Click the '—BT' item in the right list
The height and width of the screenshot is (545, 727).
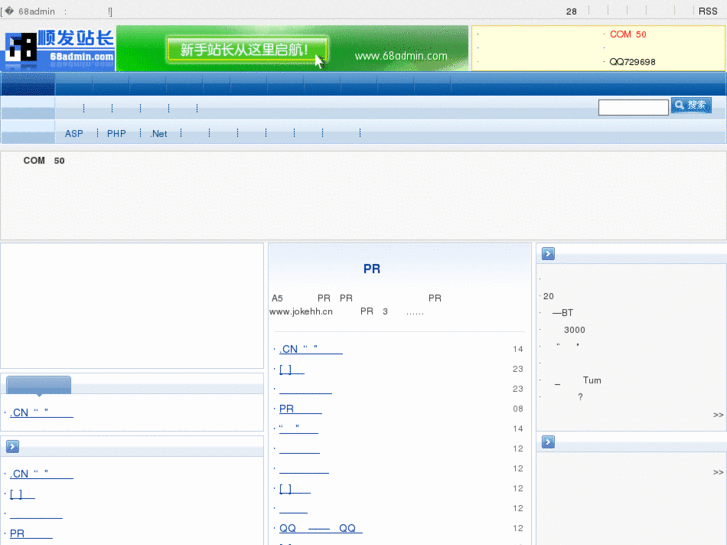tap(563, 313)
